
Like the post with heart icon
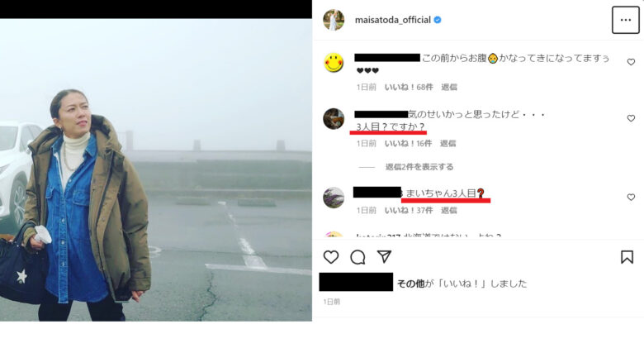click(331, 257)
